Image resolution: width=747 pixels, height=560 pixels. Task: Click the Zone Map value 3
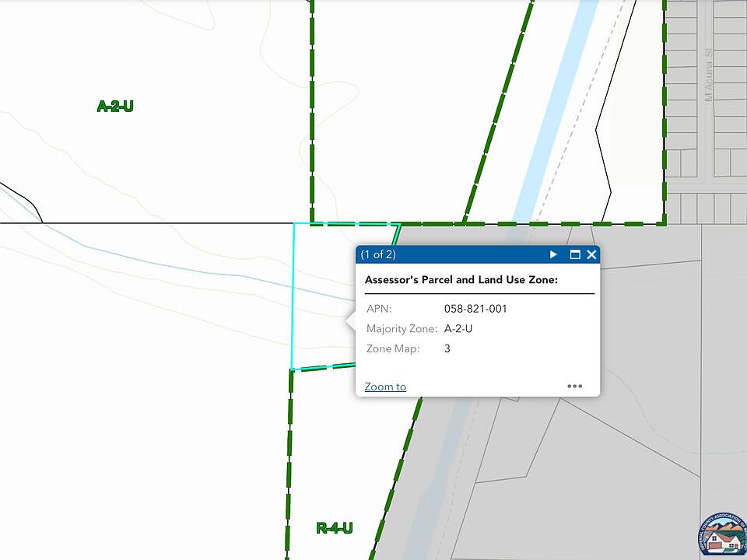[x=447, y=348]
